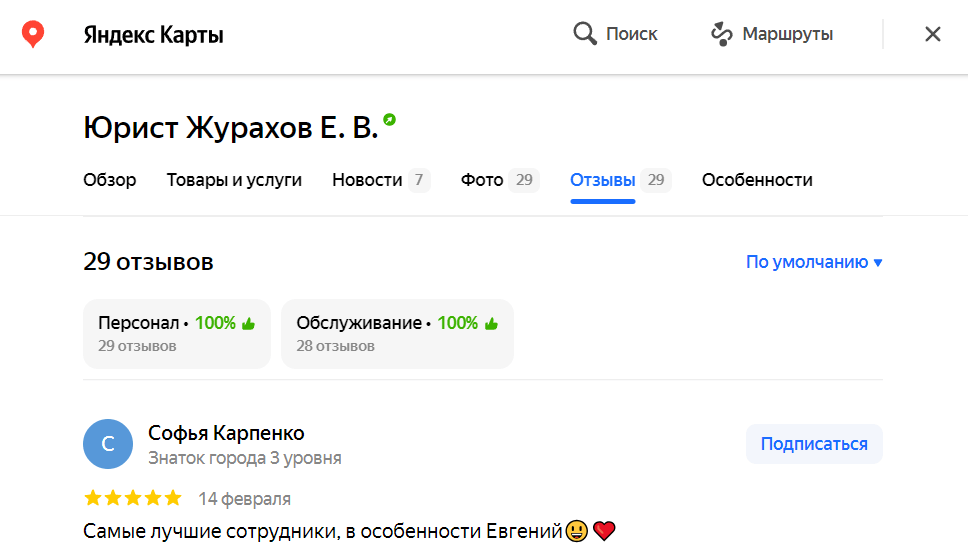Image resolution: width=968 pixels, height=552 pixels.
Task: Open the Фото tab
Action: (x=500, y=180)
